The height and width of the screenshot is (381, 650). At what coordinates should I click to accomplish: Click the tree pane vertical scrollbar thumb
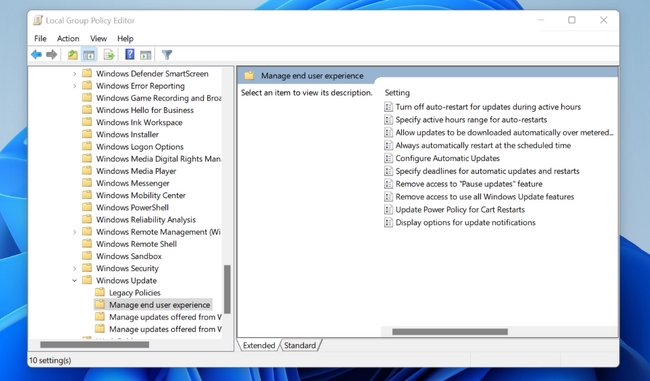(227, 289)
